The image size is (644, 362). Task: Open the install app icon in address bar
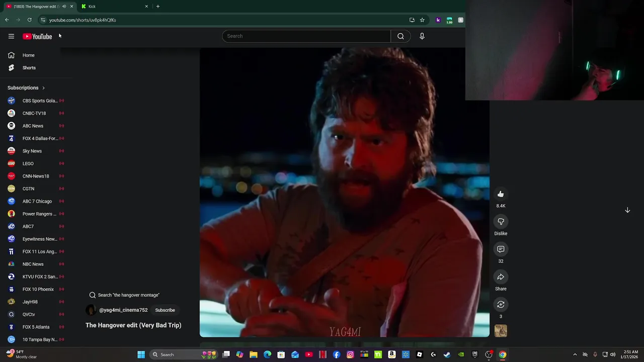[x=412, y=20]
